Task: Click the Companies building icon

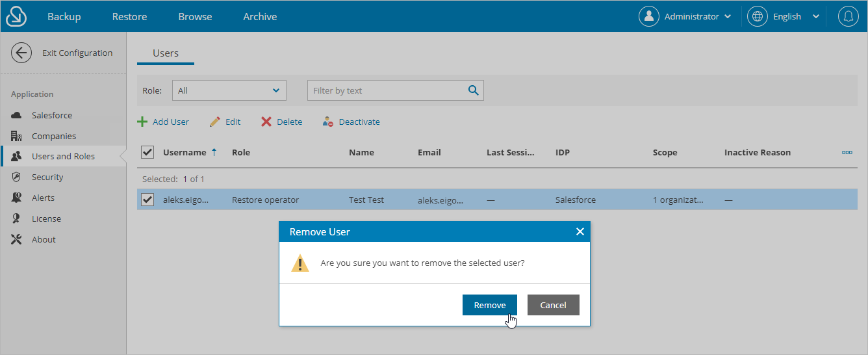Action: click(17, 136)
